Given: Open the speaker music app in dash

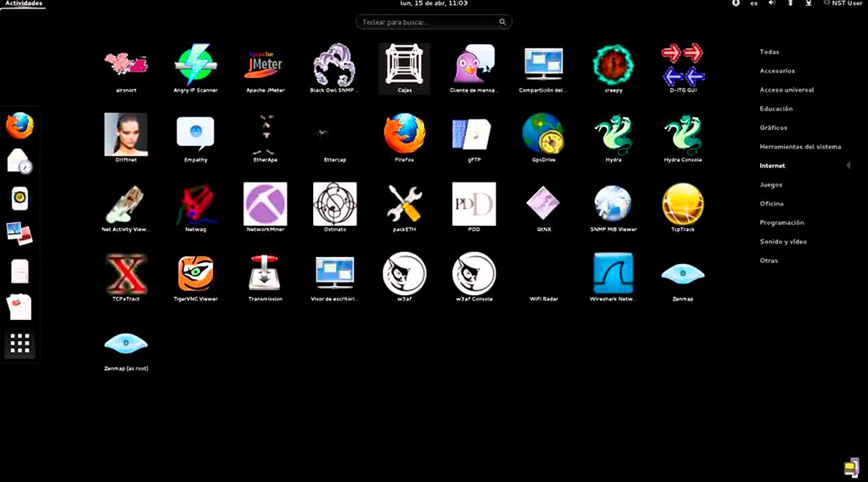Looking at the screenshot, I should (x=20, y=198).
